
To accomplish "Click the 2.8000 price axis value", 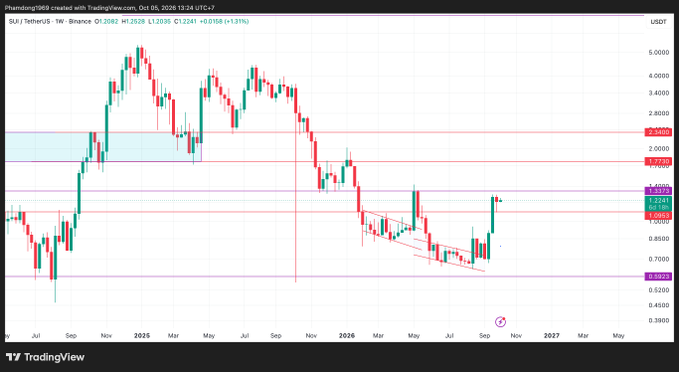I will click(658, 113).
